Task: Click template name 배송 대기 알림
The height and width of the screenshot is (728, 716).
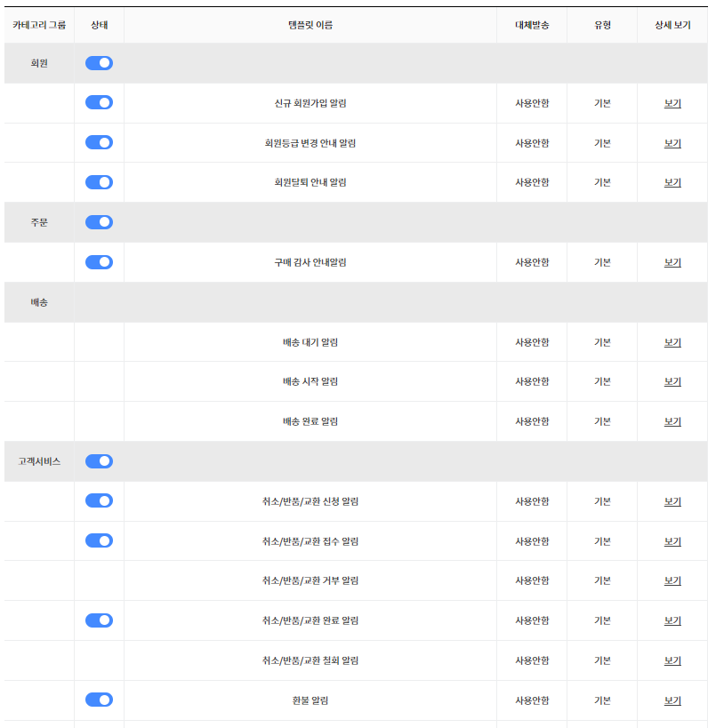Action: tap(310, 342)
